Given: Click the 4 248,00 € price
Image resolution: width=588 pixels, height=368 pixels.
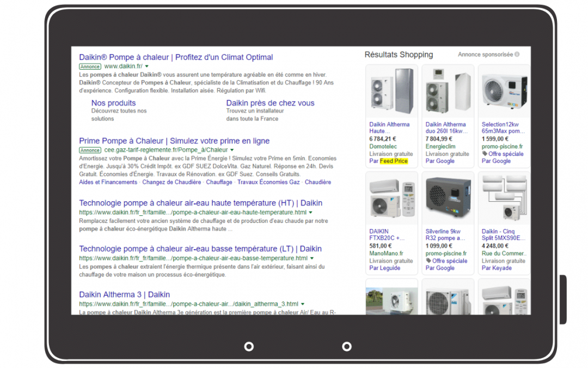Looking at the screenshot, I should pos(495,246).
